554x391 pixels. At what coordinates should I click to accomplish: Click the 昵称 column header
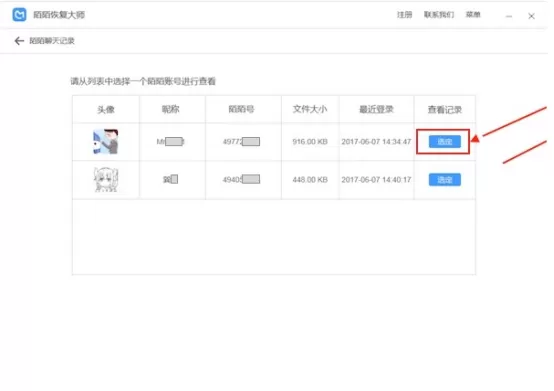(171, 109)
